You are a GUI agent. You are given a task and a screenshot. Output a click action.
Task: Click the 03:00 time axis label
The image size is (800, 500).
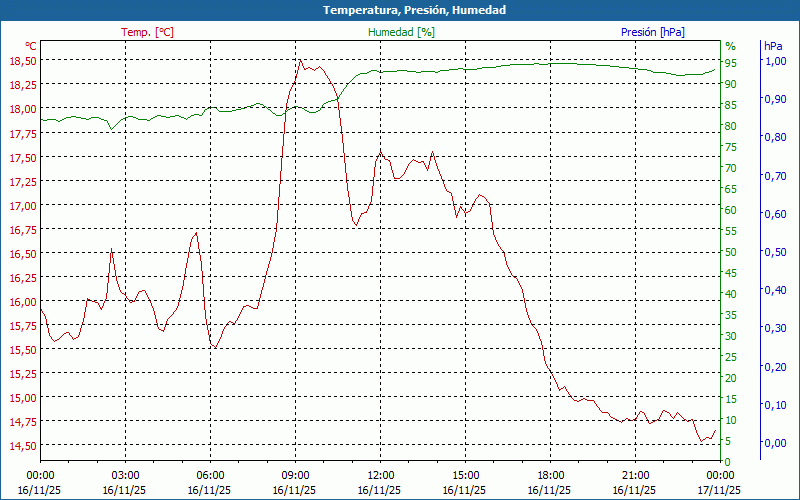tap(125, 475)
